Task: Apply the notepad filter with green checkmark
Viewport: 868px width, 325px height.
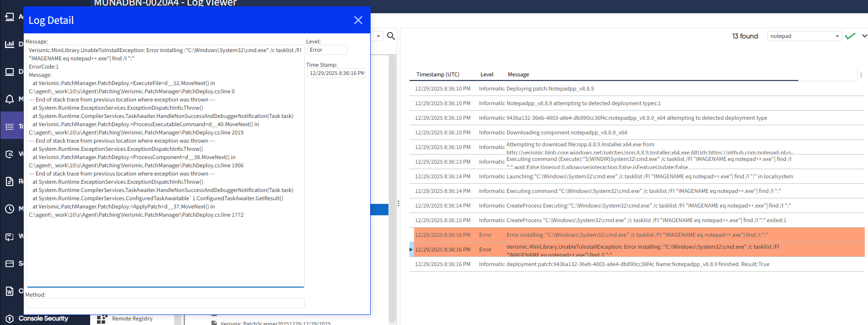Action: coord(850,36)
